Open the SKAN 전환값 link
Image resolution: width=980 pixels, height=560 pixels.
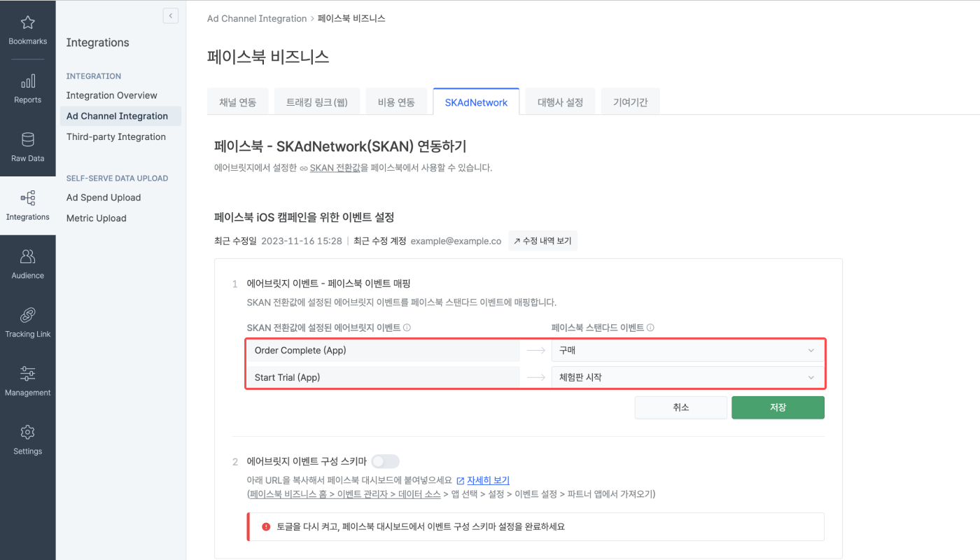(x=335, y=168)
